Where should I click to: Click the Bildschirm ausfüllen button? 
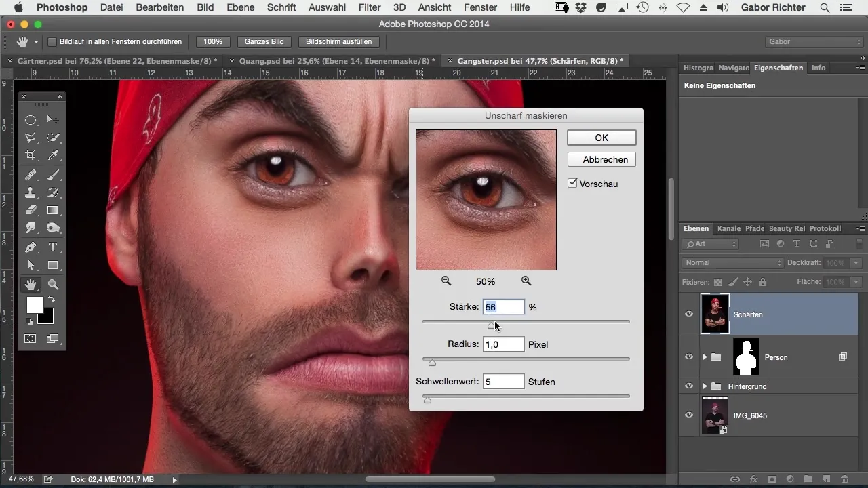(339, 42)
